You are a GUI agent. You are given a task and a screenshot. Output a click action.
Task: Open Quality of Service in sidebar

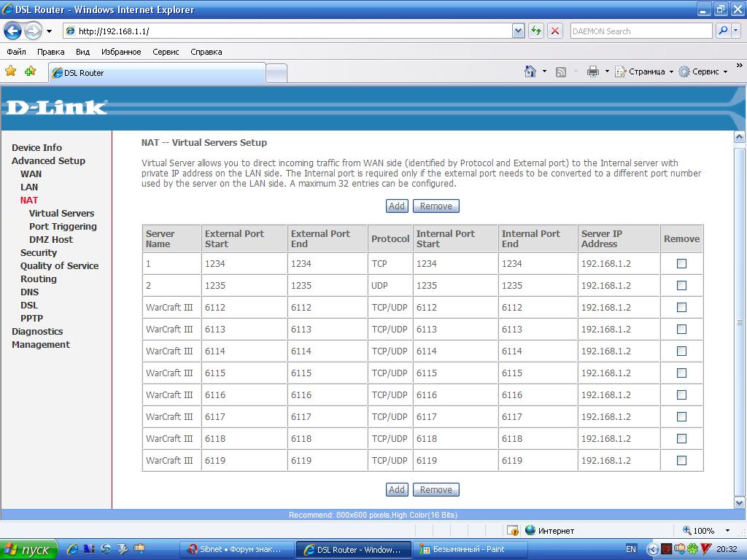tap(60, 265)
